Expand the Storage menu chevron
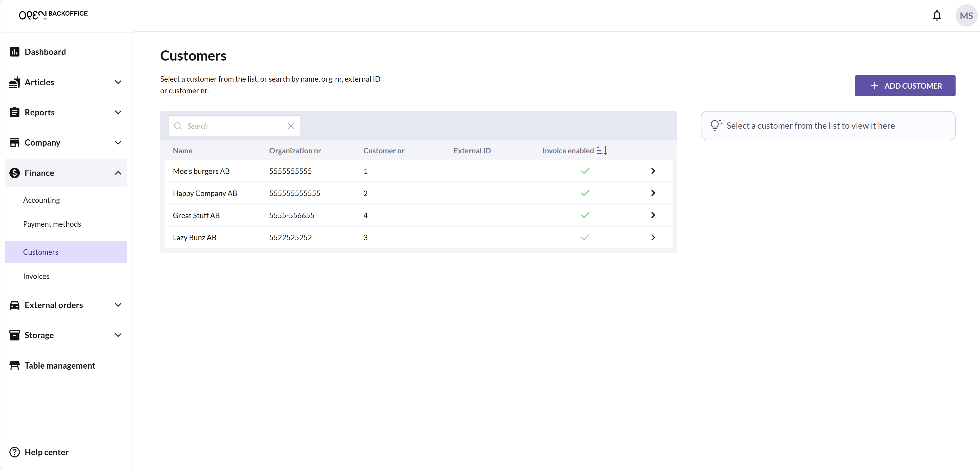 118,335
